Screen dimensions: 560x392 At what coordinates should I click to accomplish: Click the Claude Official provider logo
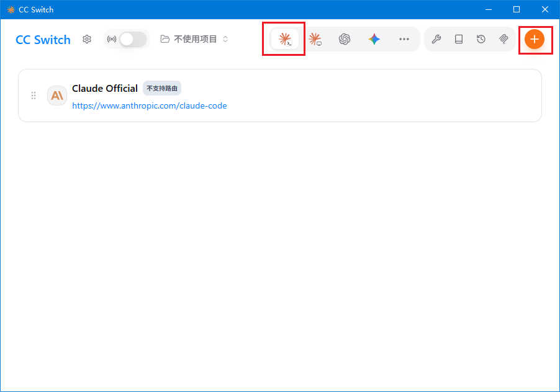57,96
